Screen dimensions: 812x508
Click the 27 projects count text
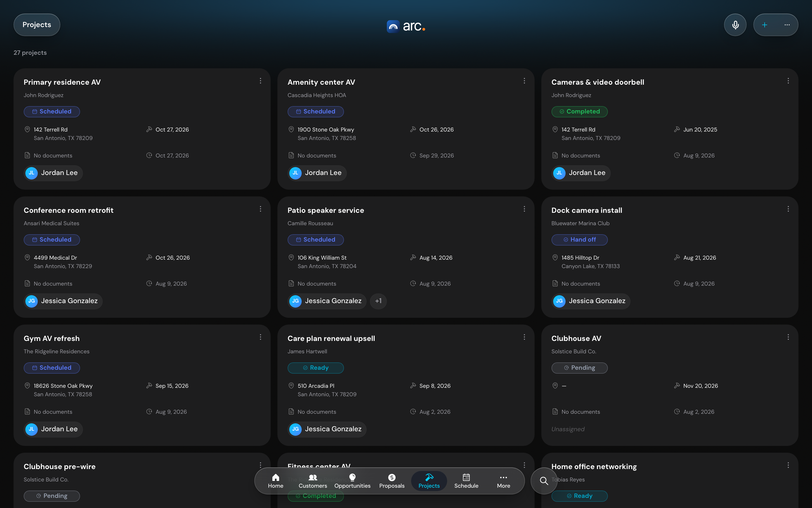click(x=30, y=53)
